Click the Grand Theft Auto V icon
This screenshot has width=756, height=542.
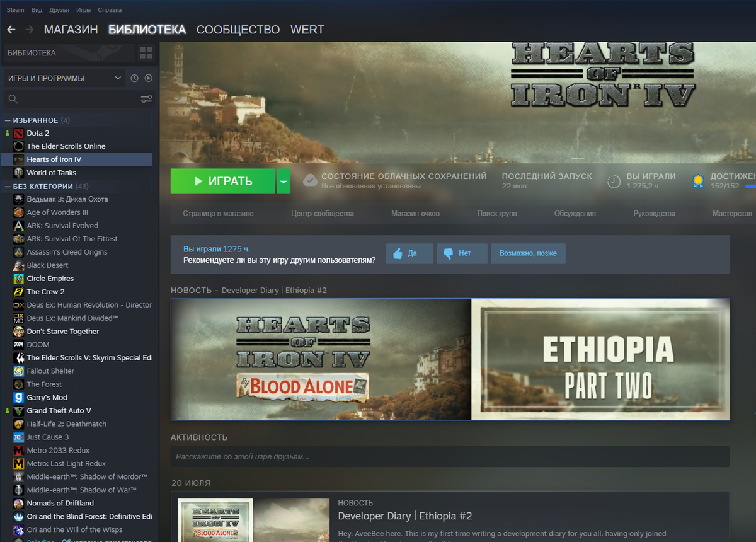(x=19, y=411)
